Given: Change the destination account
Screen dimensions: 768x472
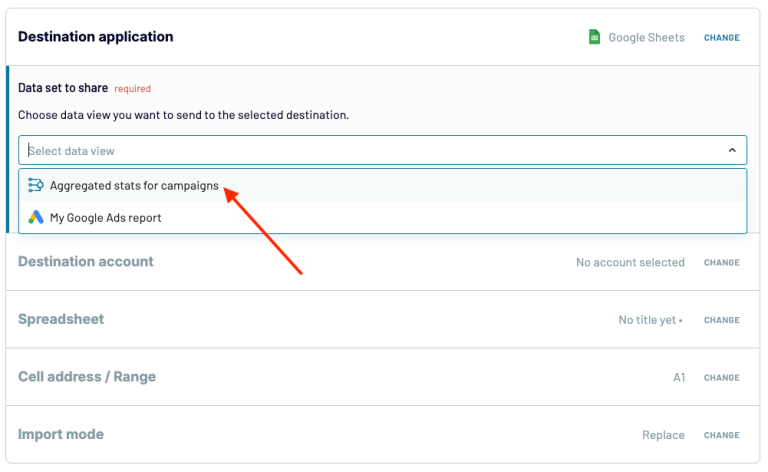Looking at the screenshot, I should [722, 263].
